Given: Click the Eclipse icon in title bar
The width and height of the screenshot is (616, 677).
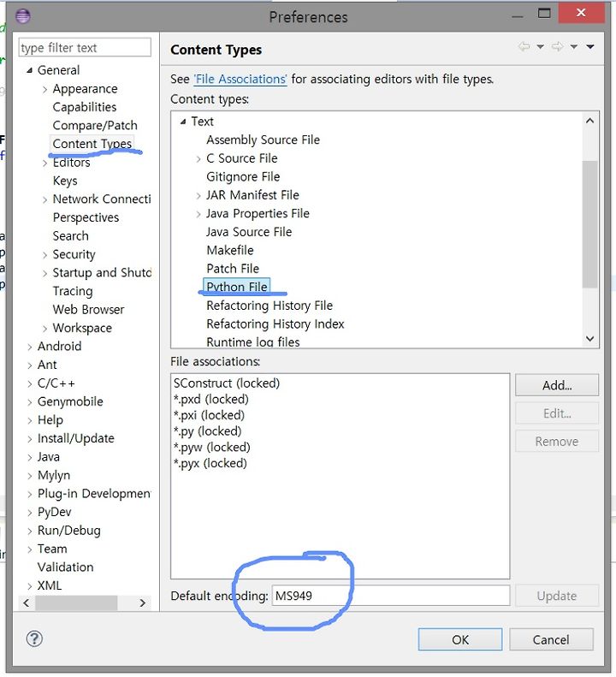Looking at the screenshot, I should tap(22, 16).
